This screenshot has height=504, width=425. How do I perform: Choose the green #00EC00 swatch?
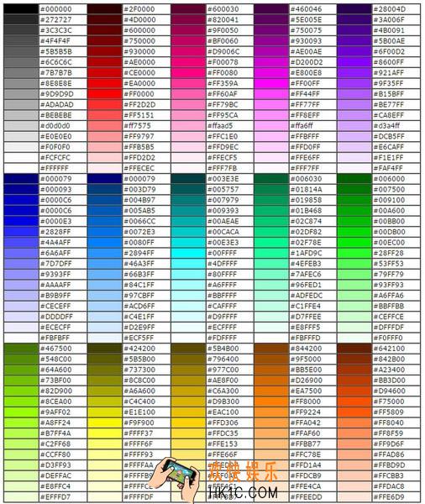coord(354,243)
